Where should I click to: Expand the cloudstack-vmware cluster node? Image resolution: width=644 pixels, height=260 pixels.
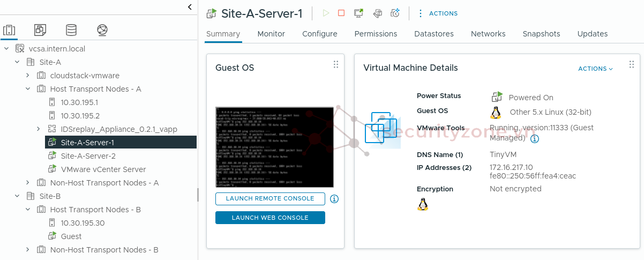tap(28, 76)
